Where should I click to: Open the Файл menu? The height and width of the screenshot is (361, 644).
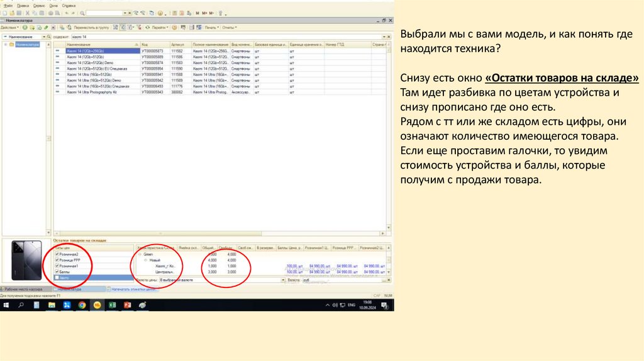8,6
